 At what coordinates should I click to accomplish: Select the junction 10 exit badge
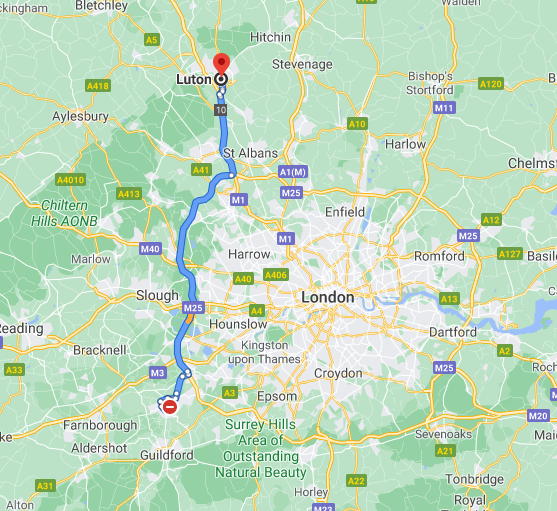click(x=221, y=110)
